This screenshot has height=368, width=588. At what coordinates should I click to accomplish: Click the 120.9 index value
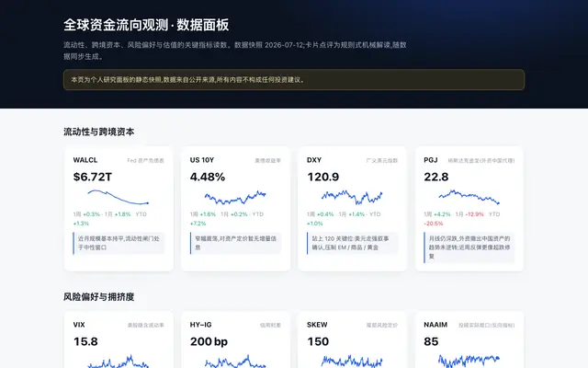322,177
